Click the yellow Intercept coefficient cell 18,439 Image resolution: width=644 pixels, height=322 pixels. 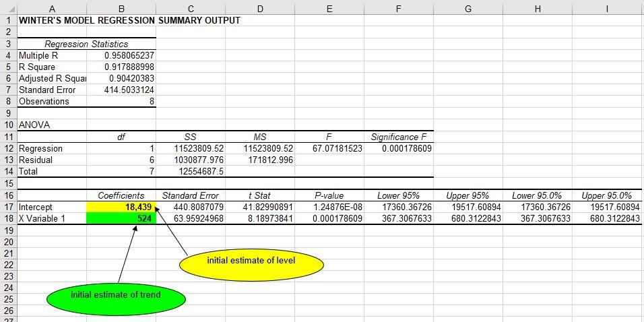coord(121,207)
